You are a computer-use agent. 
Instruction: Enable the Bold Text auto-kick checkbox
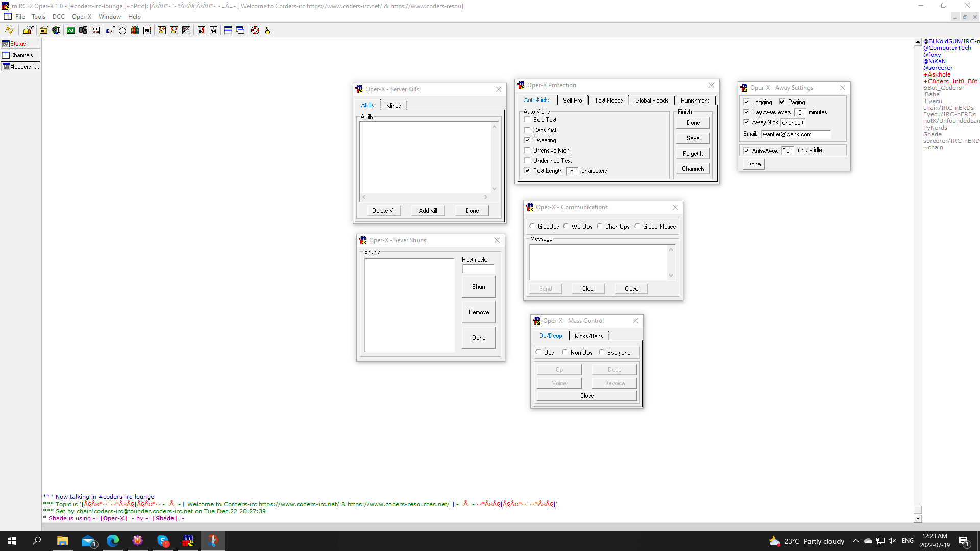[x=528, y=120]
